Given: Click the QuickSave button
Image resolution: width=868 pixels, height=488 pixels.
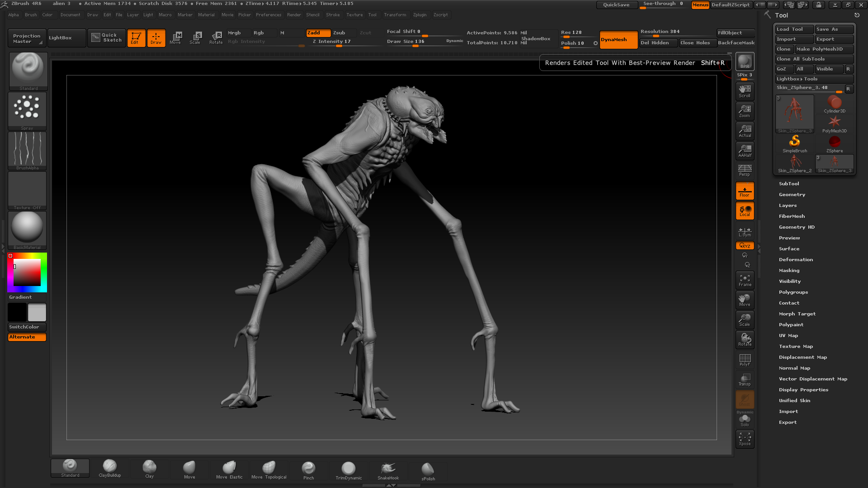Looking at the screenshot, I should (x=617, y=5).
